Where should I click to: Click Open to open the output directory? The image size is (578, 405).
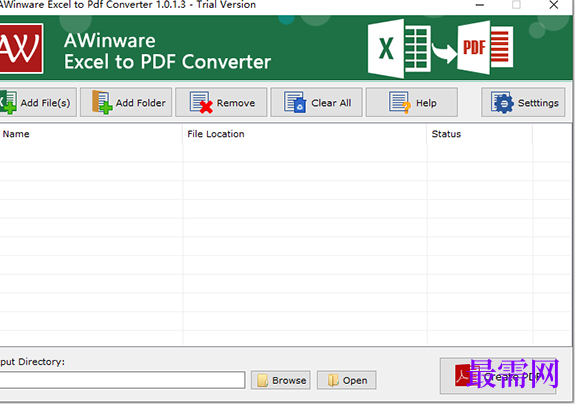click(347, 380)
